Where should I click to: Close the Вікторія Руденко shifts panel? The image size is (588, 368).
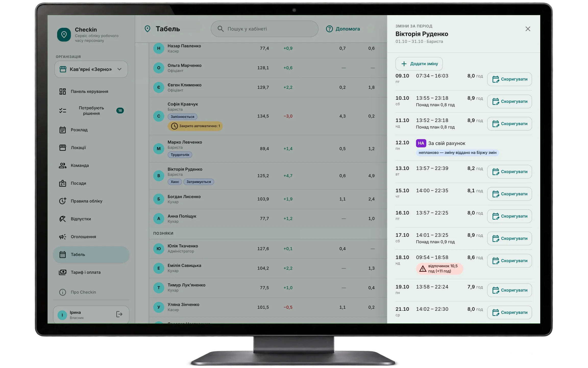pos(528,29)
